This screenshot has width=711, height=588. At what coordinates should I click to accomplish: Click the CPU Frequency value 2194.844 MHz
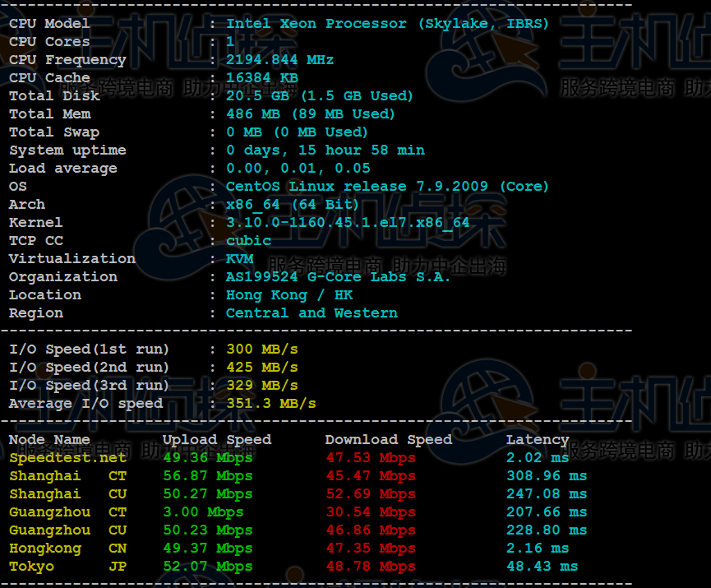click(x=279, y=60)
